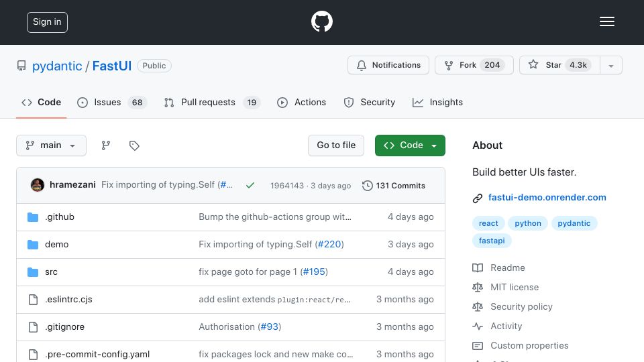Click the link chain icon in About
Viewport: 644px width, 362px height.
tap(477, 198)
